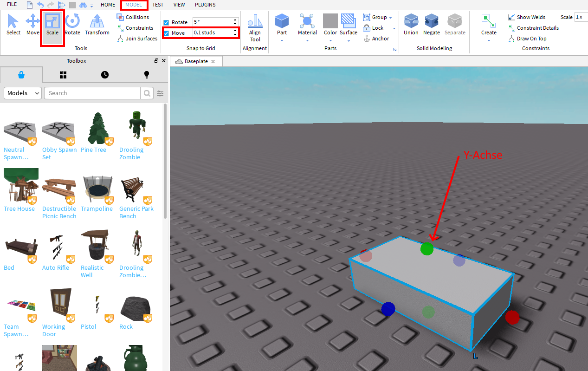This screenshot has height=371, width=588.
Task: Open the Models category dropdown
Action: 22,93
